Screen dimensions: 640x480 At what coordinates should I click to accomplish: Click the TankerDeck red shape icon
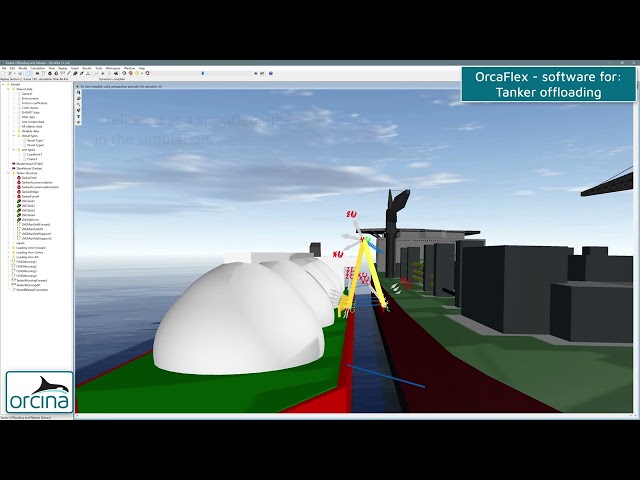[x=19, y=178]
